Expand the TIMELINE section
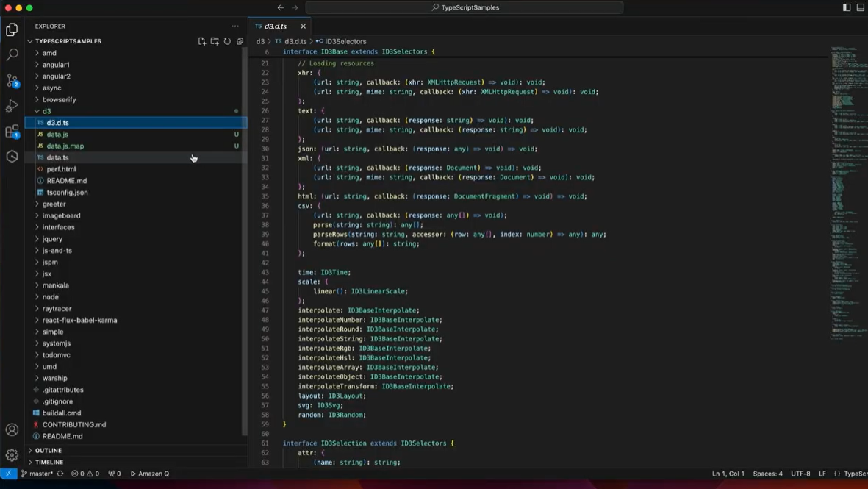This screenshot has width=868, height=489. click(49, 462)
